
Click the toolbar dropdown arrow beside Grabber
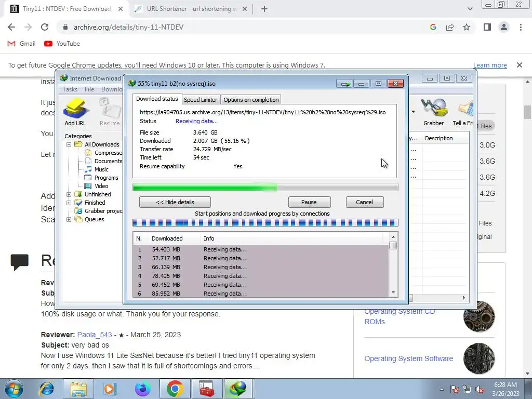(413, 112)
